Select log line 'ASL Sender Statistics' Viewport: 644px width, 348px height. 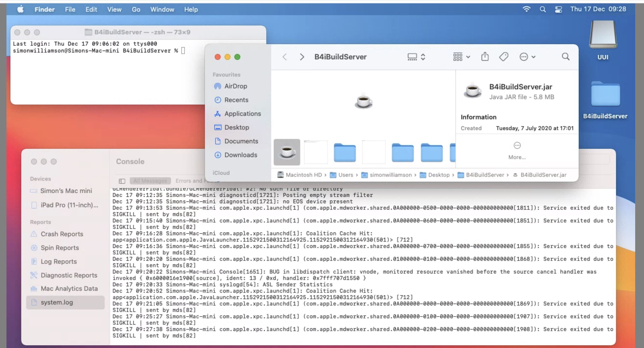click(x=222, y=284)
